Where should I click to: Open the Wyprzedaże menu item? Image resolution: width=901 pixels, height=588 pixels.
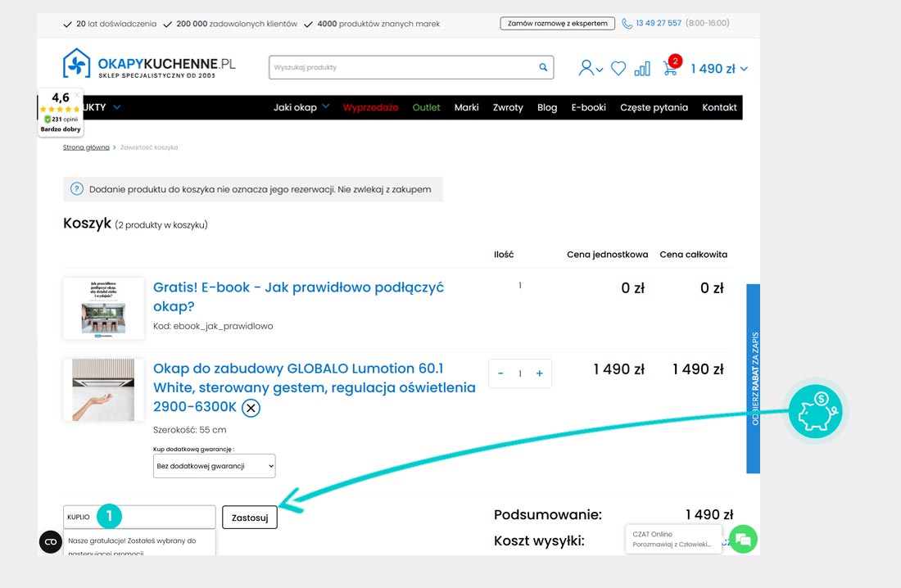(370, 107)
